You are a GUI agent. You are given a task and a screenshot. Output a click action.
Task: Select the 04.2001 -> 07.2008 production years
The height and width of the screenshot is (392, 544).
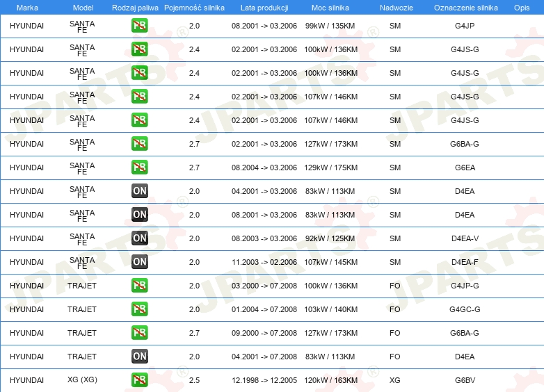pyautogui.click(x=264, y=357)
